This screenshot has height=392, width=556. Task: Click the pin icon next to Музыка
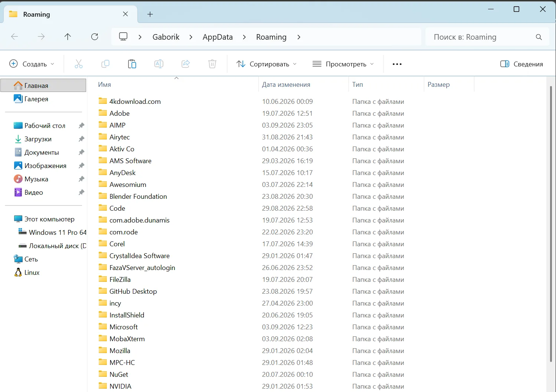[x=81, y=179]
